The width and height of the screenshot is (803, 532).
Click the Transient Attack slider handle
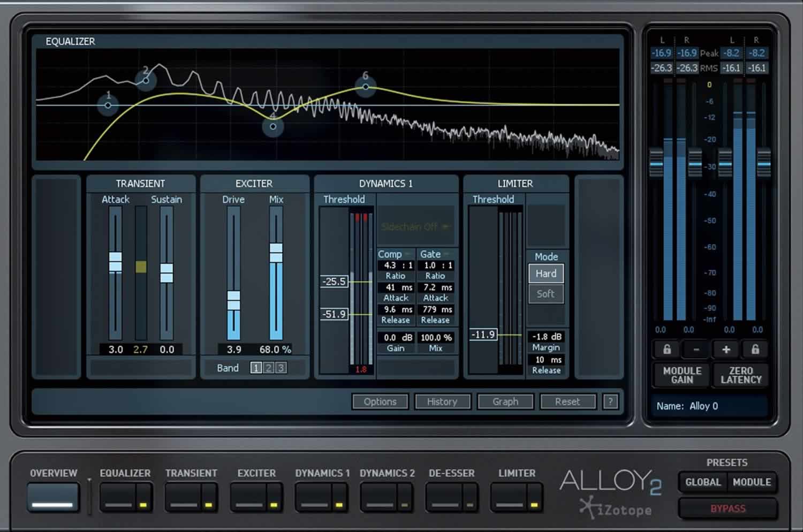coord(115,262)
